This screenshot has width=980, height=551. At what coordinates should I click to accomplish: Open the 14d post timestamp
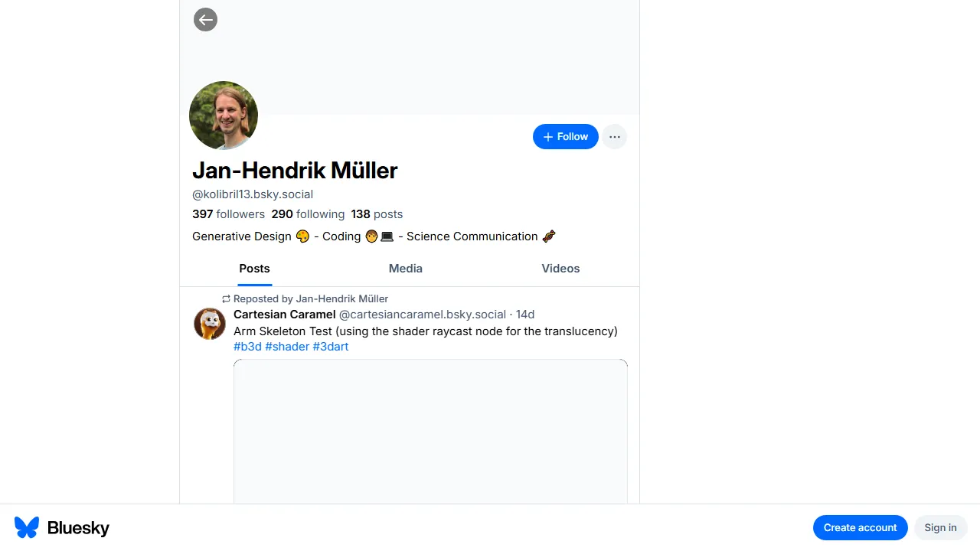tap(525, 315)
